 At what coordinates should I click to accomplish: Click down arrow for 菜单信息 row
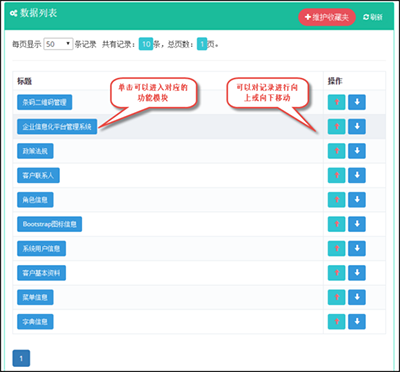(x=357, y=297)
